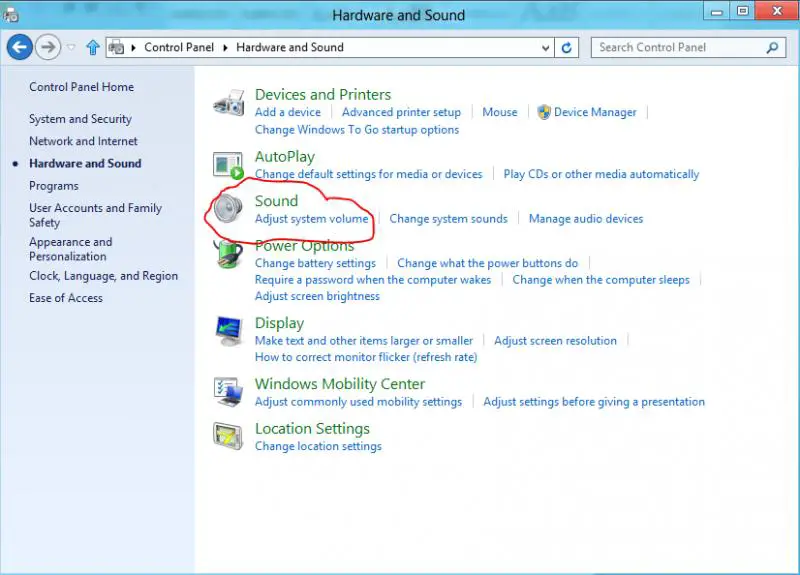800x575 pixels.
Task: Click Adjust screen resolution
Action: 556,341
